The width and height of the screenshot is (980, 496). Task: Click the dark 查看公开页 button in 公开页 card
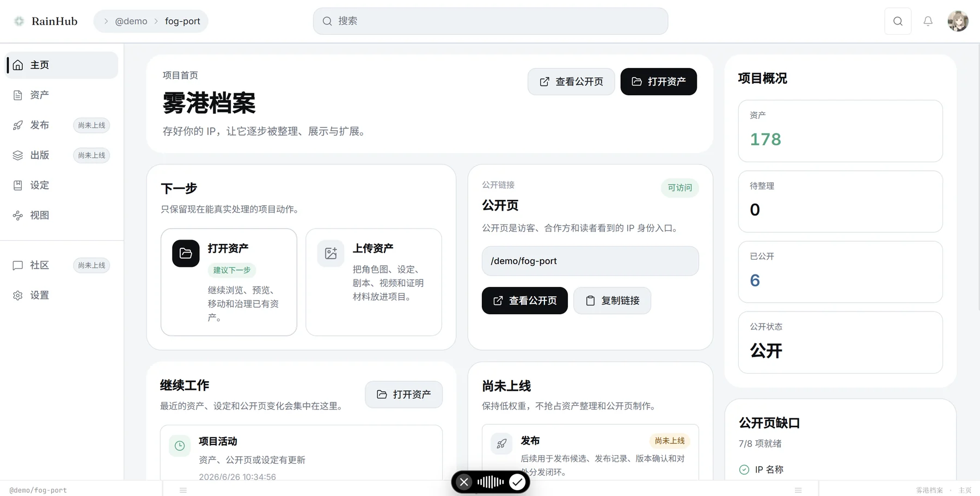pos(525,301)
